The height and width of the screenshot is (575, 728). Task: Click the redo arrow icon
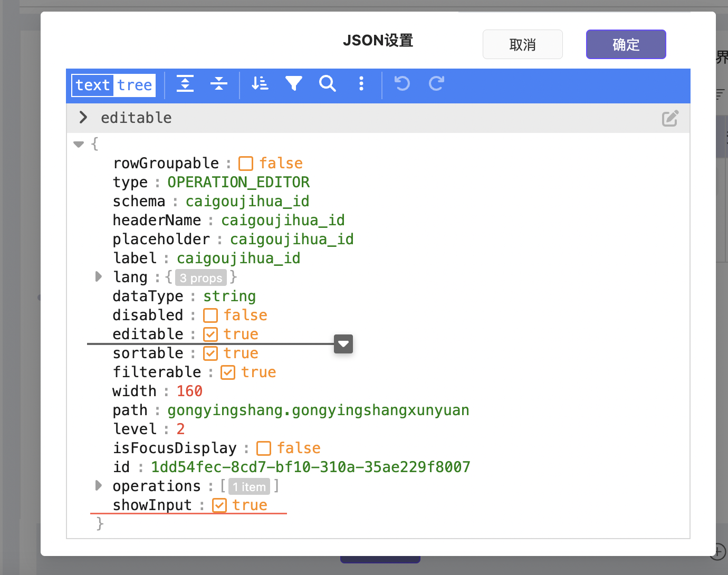coord(436,84)
